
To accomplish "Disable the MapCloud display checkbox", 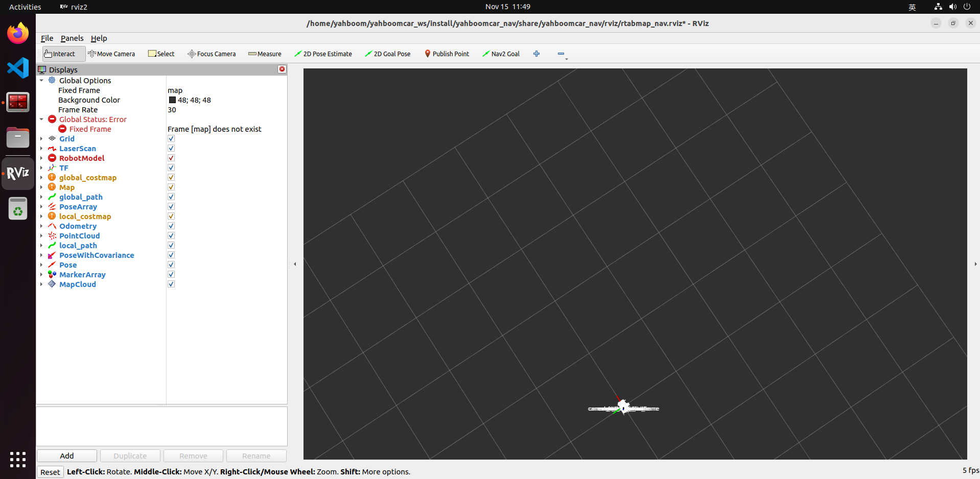I will point(171,284).
